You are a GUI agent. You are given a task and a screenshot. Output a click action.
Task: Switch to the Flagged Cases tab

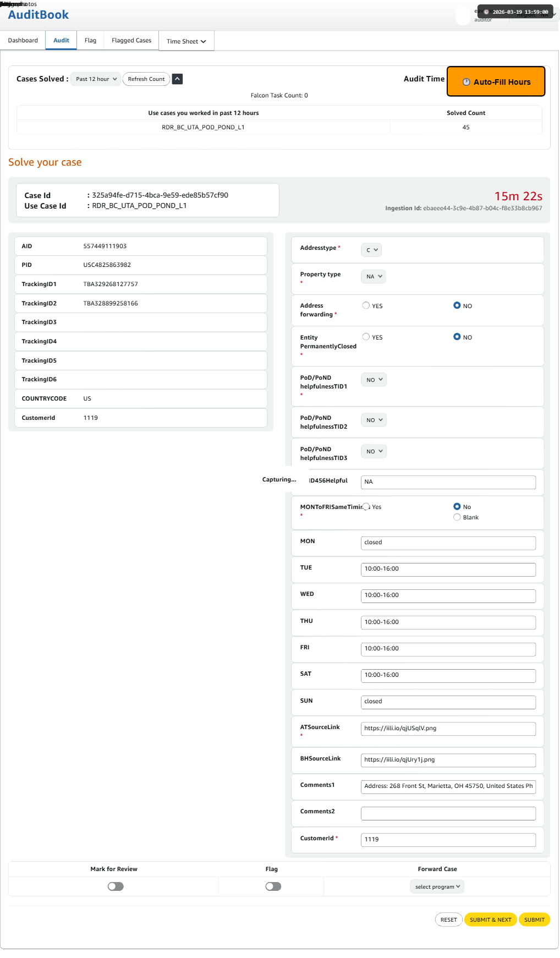131,41
